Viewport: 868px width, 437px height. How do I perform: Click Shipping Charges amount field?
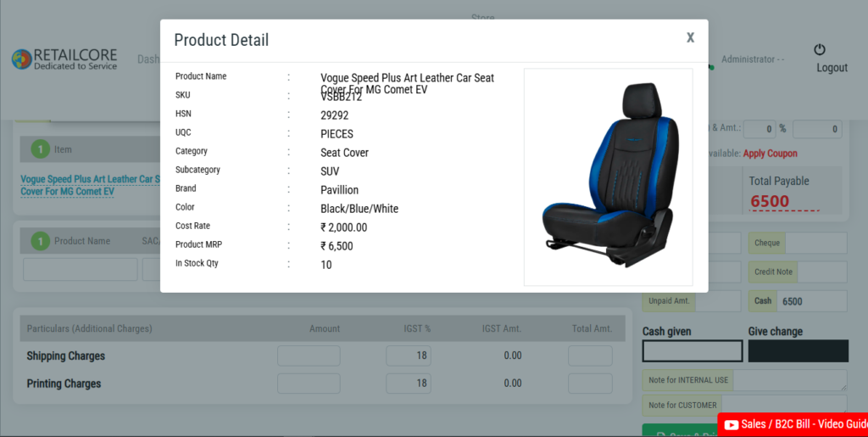click(309, 356)
